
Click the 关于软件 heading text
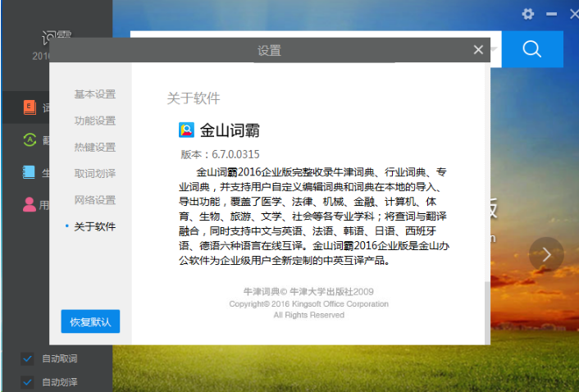(x=194, y=98)
